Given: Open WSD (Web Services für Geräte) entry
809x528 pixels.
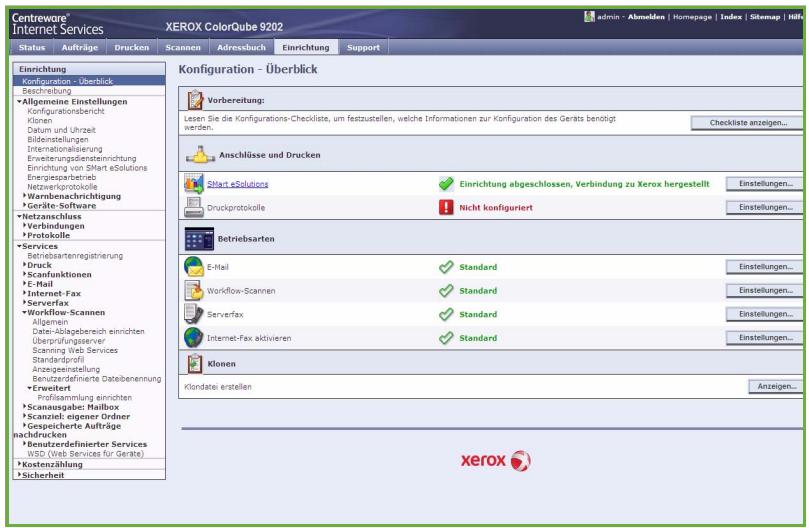Looking at the screenshot, I should [x=85, y=454].
